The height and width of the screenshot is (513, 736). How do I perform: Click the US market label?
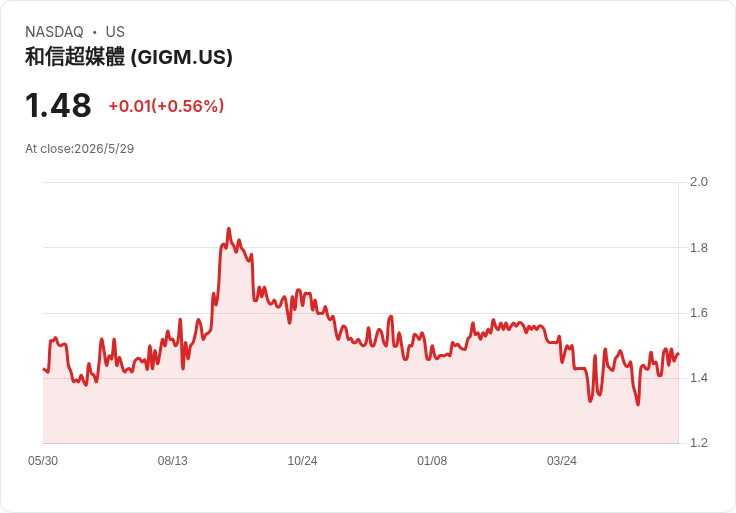point(115,32)
